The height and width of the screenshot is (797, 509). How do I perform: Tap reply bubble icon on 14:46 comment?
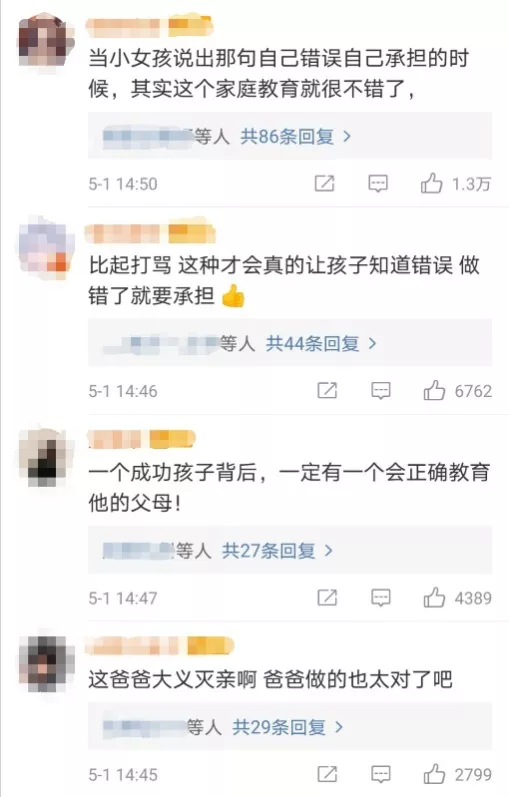[x=381, y=391]
